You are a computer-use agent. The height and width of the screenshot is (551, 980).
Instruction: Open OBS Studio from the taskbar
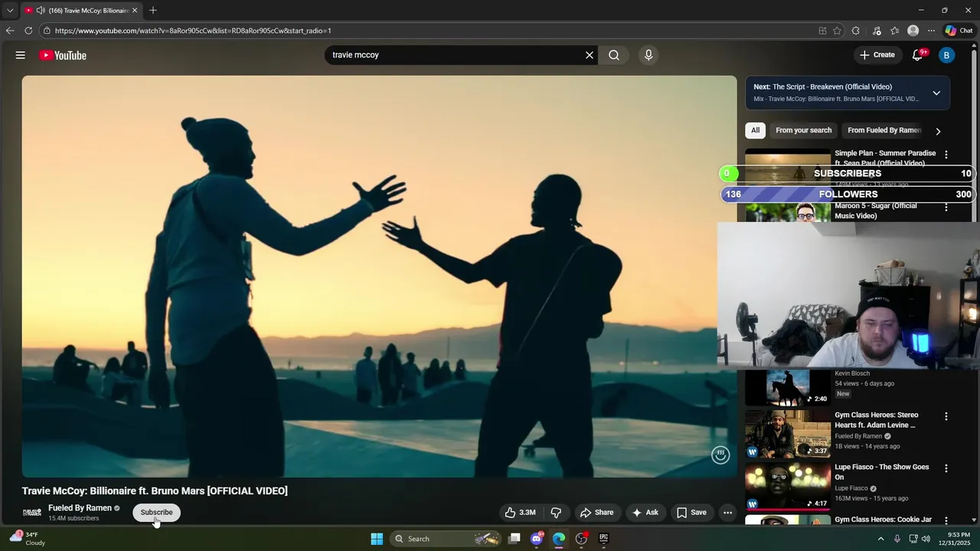(581, 539)
